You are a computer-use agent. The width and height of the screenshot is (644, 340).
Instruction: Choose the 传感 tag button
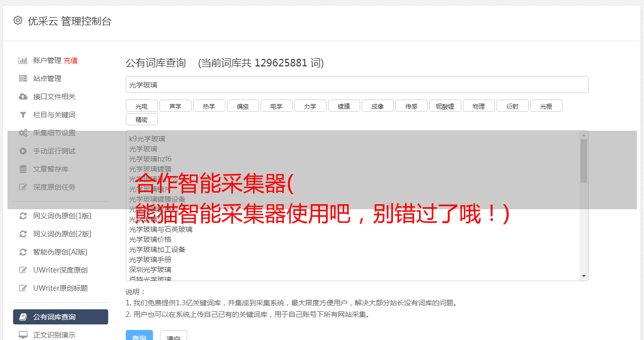click(411, 106)
